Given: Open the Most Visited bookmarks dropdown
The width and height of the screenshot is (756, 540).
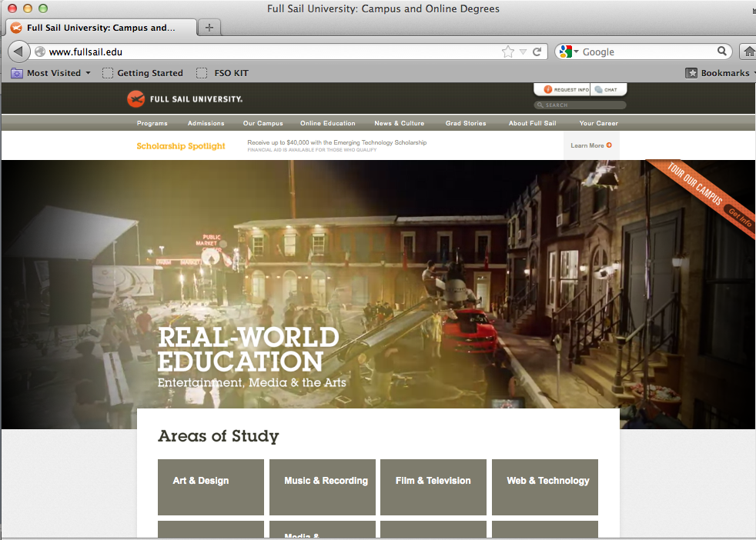Looking at the screenshot, I should click(x=51, y=73).
